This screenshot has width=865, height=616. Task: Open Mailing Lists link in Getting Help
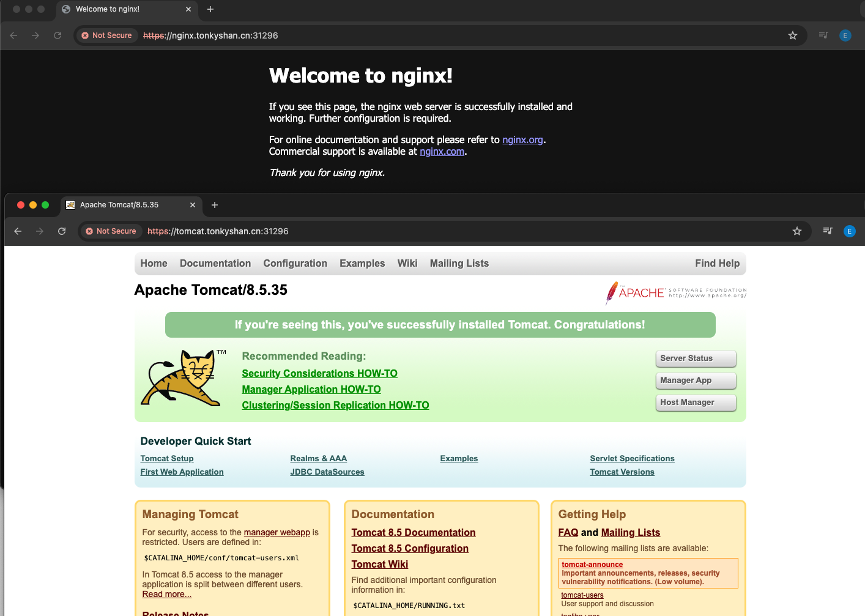tap(631, 533)
